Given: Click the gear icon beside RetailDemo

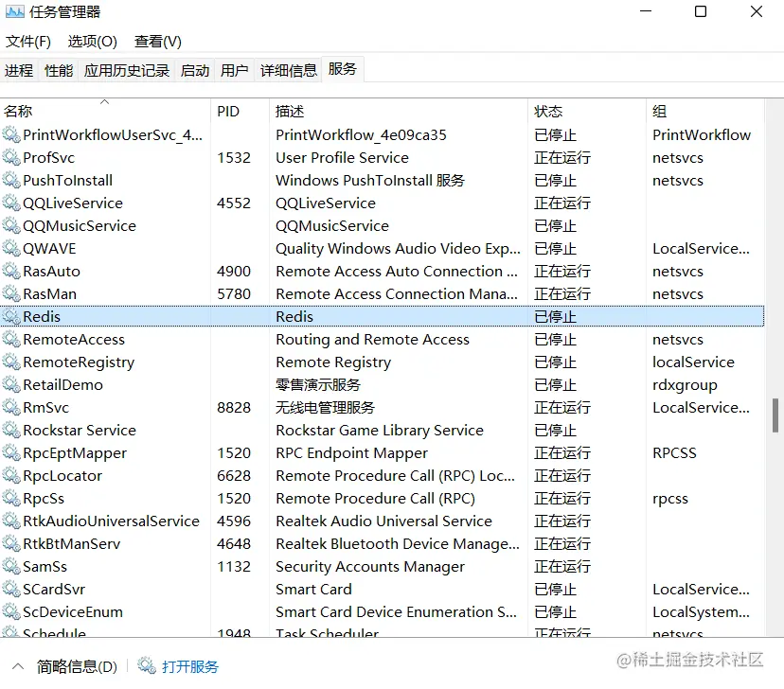Looking at the screenshot, I should coord(11,384).
